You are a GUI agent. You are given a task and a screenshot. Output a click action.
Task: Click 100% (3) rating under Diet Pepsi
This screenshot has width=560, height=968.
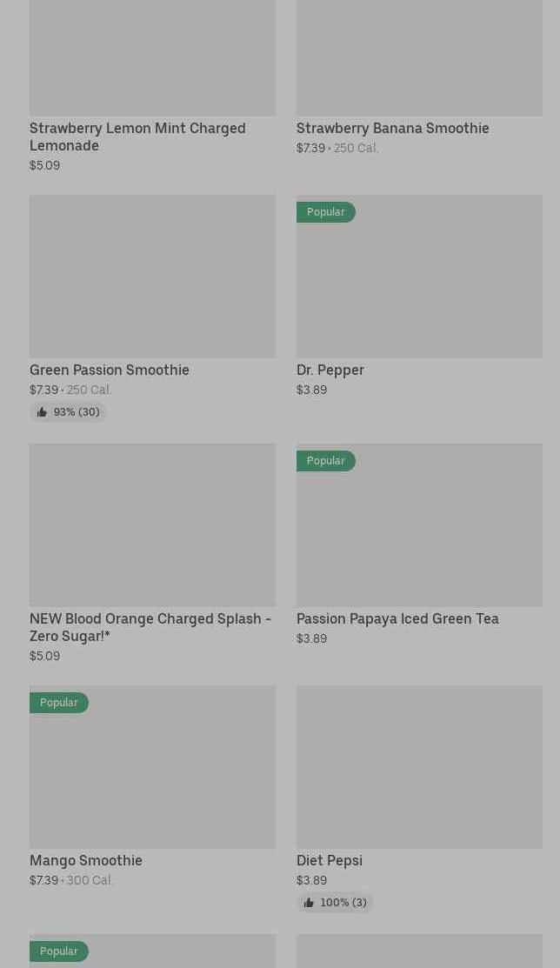pyautogui.click(x=343, y=903)
